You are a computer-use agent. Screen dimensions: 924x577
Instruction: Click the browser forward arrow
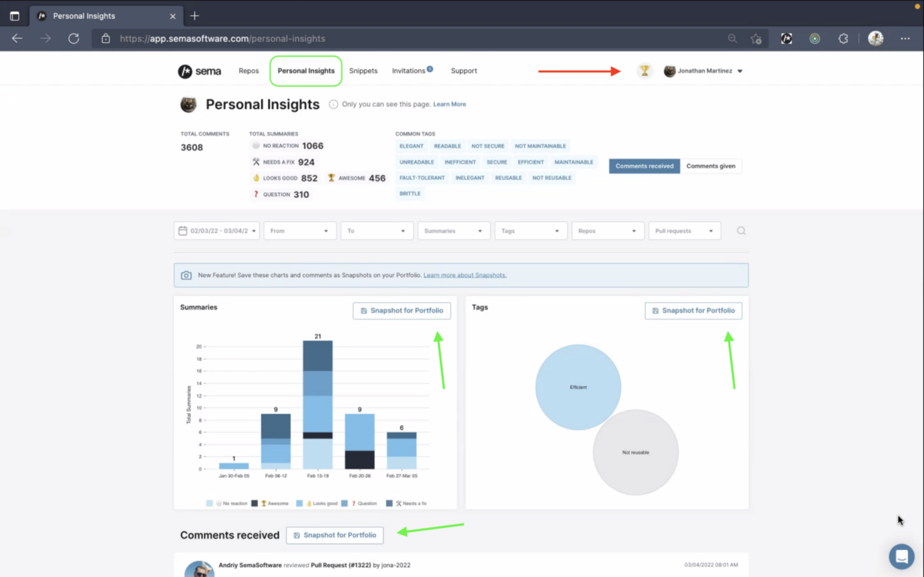[46, 38]
